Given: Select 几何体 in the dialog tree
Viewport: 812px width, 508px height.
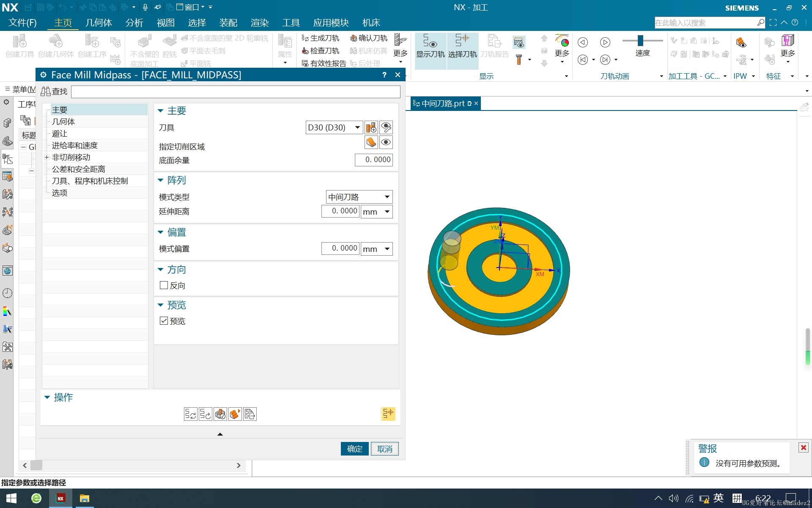Looking at the screenshot, I should click(63, 122).
